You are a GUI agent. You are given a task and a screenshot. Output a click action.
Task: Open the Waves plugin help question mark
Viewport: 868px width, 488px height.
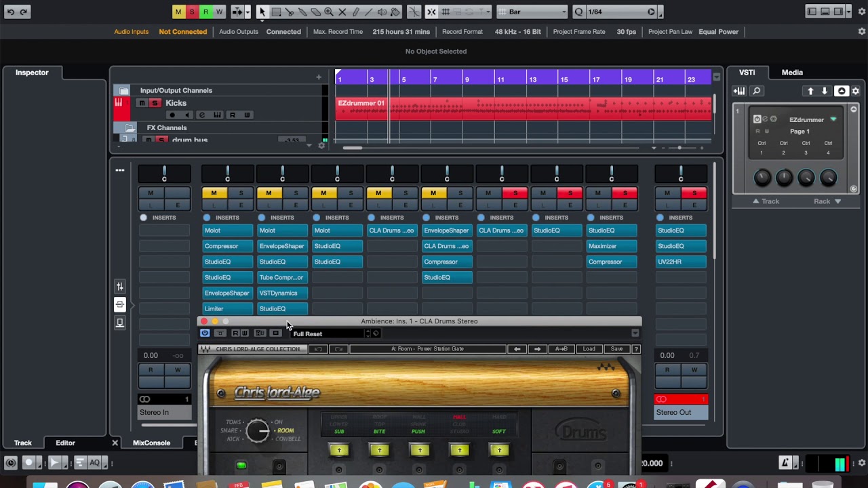[636, 349]
